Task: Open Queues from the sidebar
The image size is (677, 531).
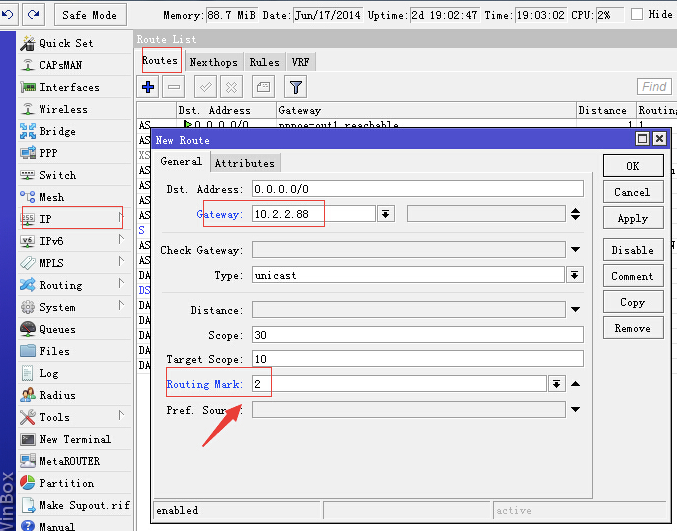Action: click(x=74, y=329)
